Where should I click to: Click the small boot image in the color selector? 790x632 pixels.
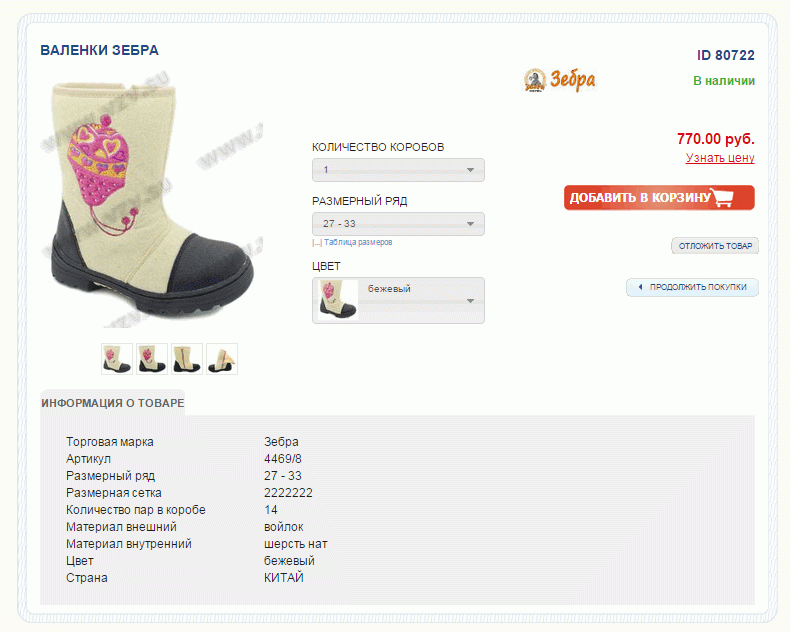click(338, 300)
